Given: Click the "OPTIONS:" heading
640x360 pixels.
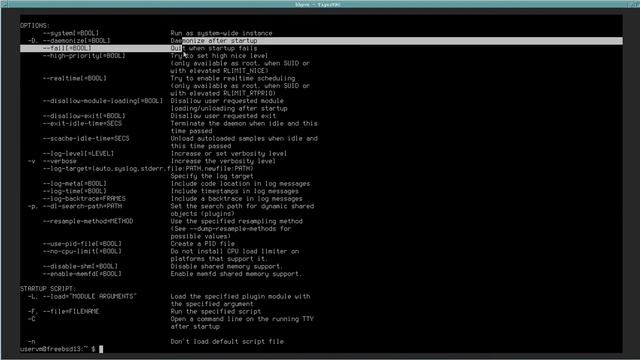Looking at the screenshot, I should (35, 25).
